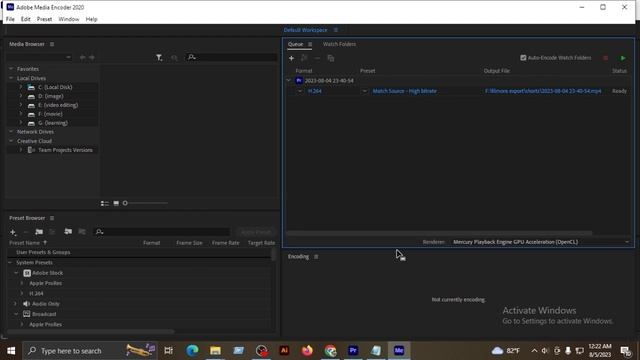The width and height of the screenshot is (640, 360).
Task: Collapse the Favorites section
Action: pyautogui.click(x=11, y=69)
